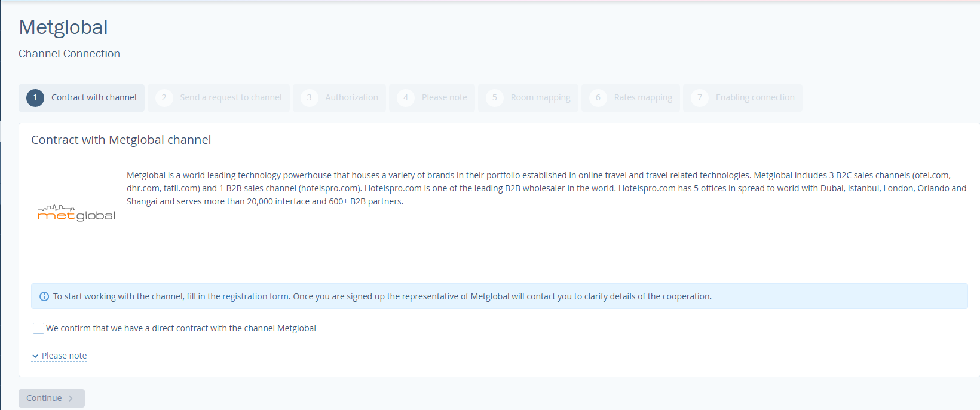
Task: Switch to Room mapping step tab
Action: (528, 98)
